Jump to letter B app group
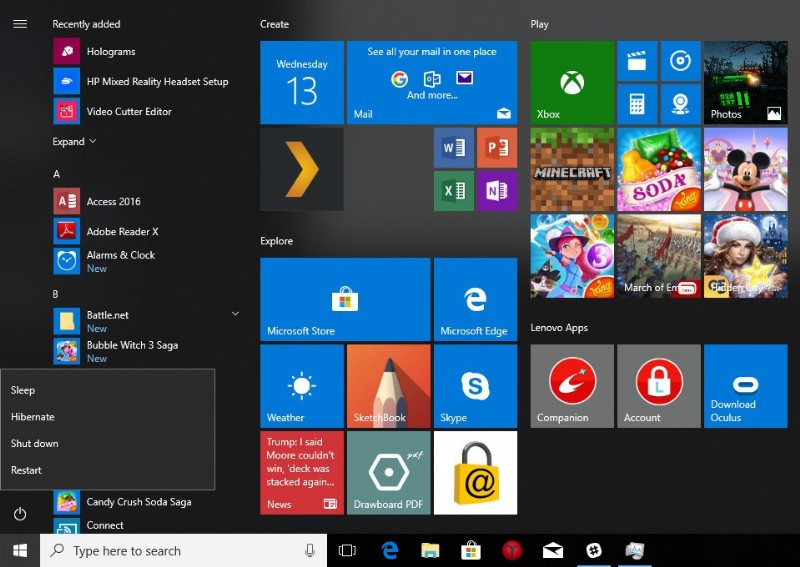The height and width of the screenshot is (567, 800). click(55, 294)
